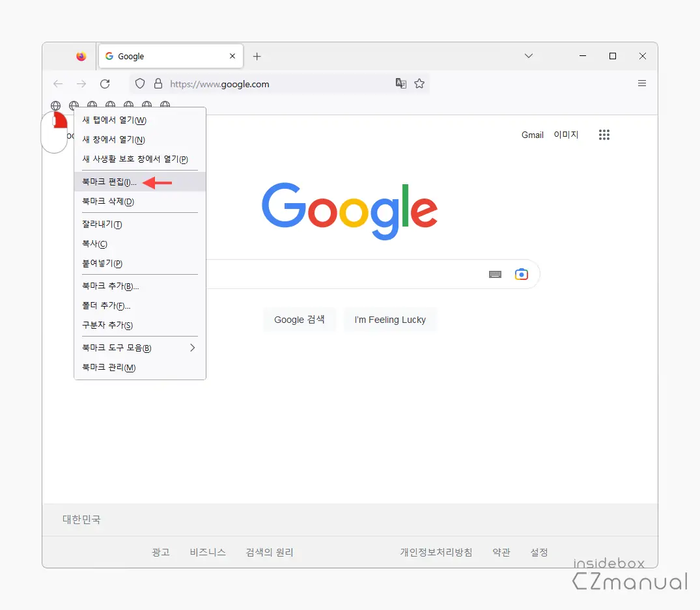
Task: Click the tracking protection shield icon
Action: 139,83
